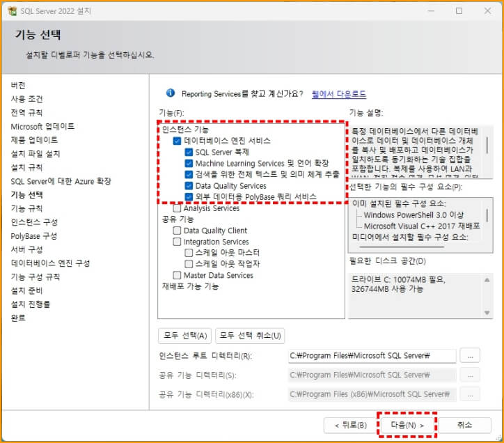Click 인스턴스 기능 group header in feature tree
Screen dimensions: 504x443
185,130
